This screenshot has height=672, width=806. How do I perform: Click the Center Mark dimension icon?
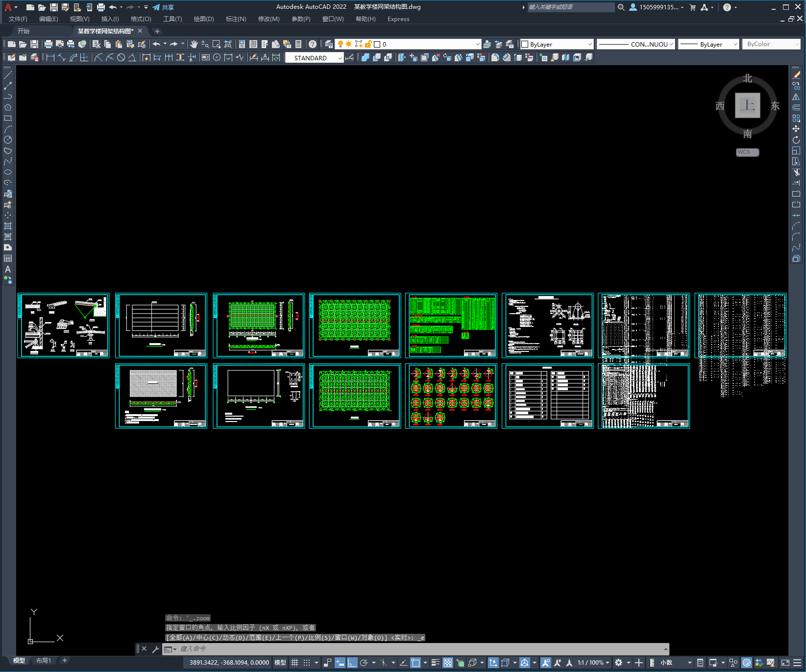coord(217,57)
